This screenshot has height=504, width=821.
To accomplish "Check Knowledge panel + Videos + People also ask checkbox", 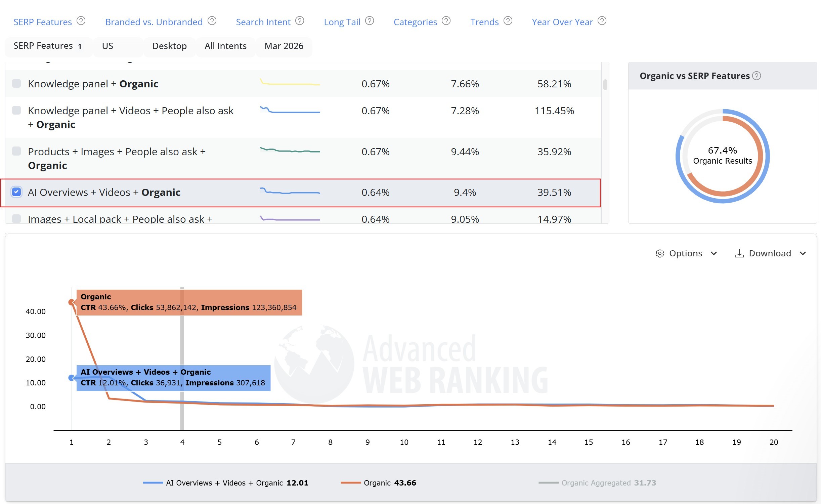I will (16, 110).
